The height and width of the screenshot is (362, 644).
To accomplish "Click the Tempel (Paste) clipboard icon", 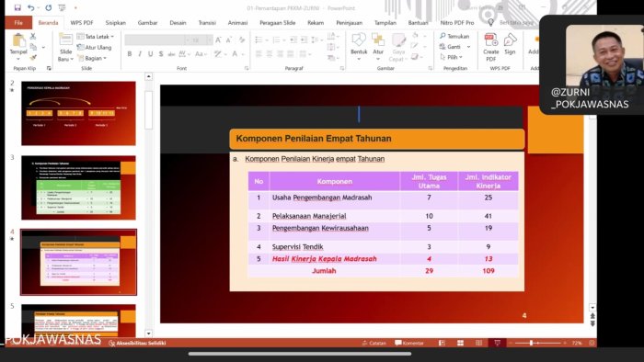I will [x=18, y=40].
